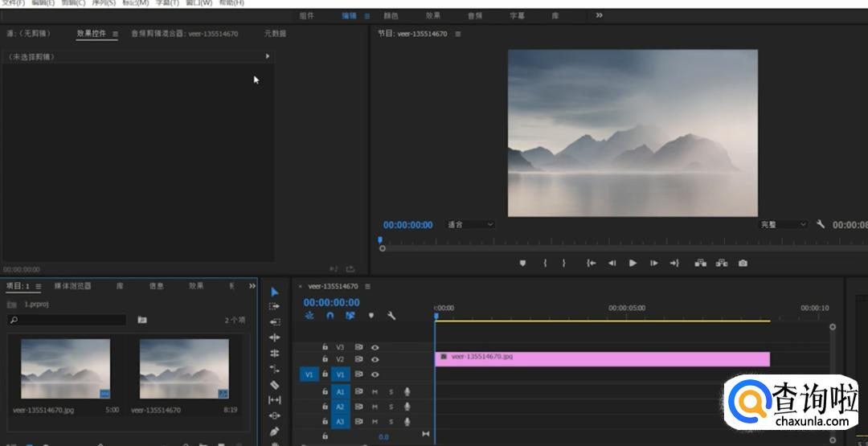Mute audio track A1
The width and height of the screenshot is (868, 446).
375,391
